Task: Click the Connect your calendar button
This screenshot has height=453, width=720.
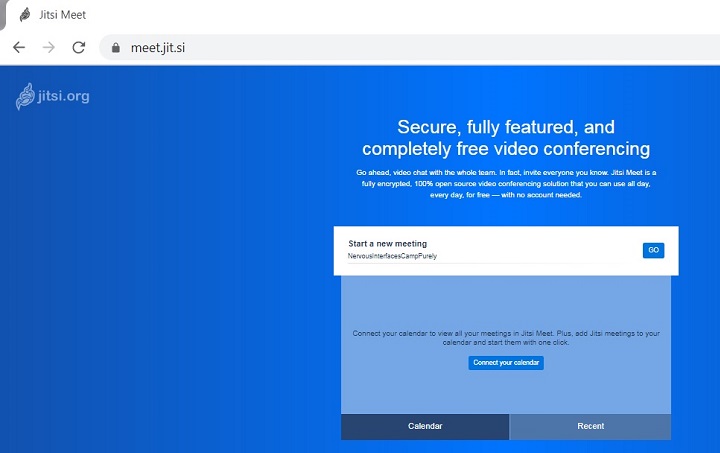Action: pyautogui.click(x=506, y=362)
